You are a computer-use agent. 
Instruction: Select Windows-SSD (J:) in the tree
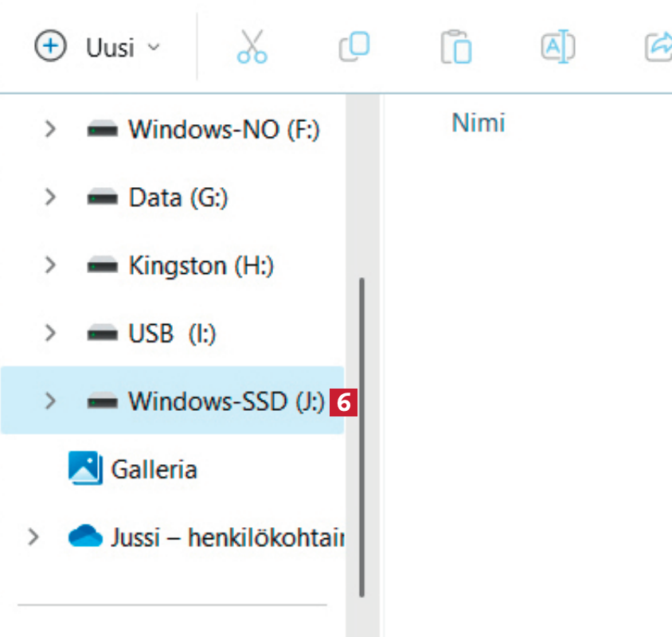[x=226, y=401]
